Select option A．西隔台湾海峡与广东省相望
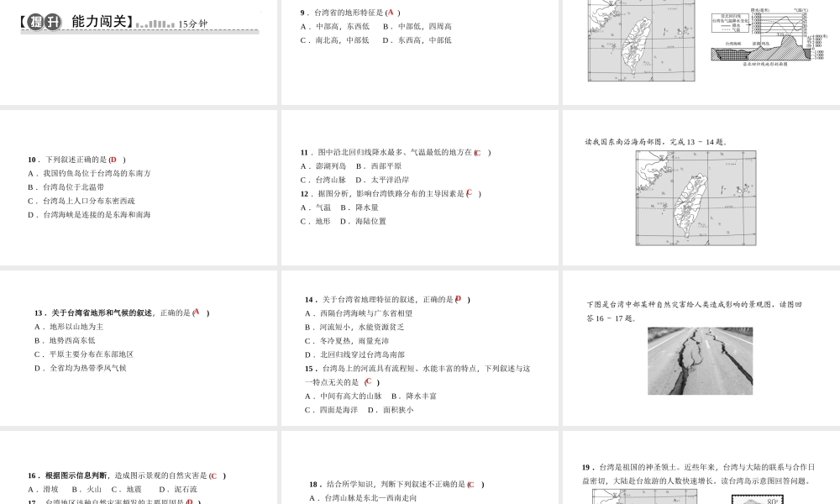840x504 pixels. (x=359, y=313)
